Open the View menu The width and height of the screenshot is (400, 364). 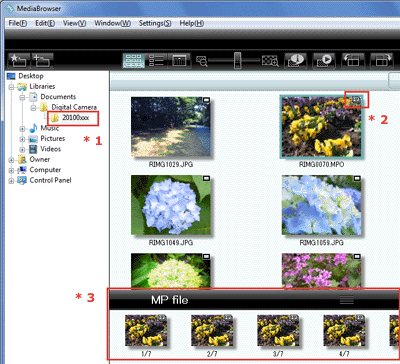(74, 23)
